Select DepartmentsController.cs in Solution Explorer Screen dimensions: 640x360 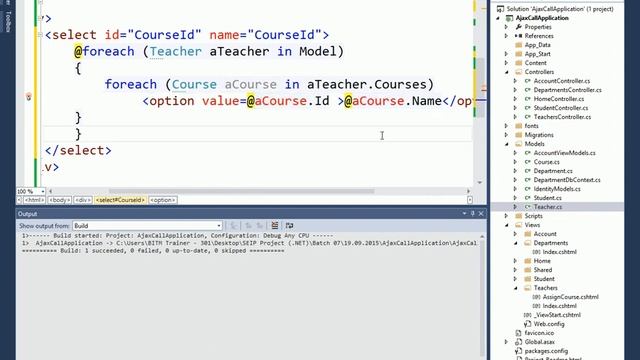click(567, 90)
